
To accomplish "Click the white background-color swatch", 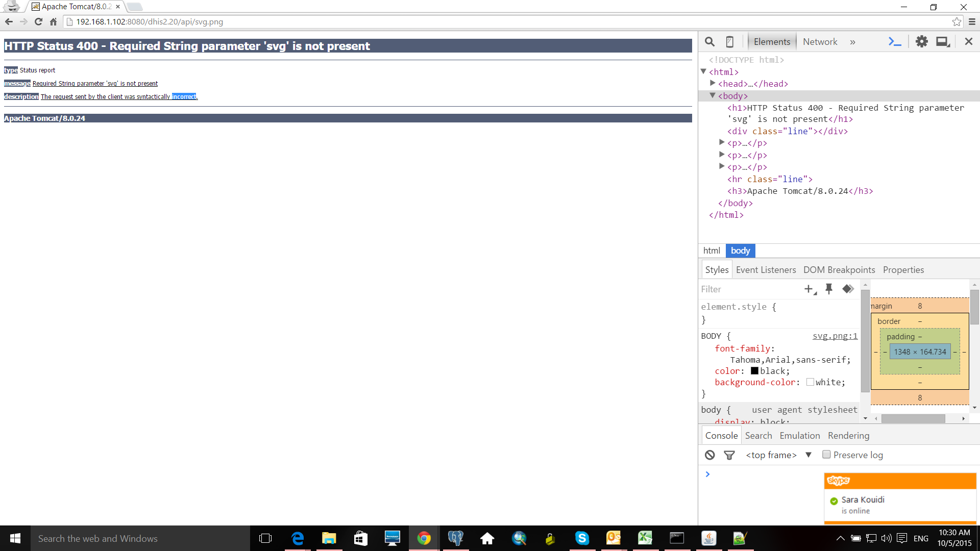I will (810, 382).
